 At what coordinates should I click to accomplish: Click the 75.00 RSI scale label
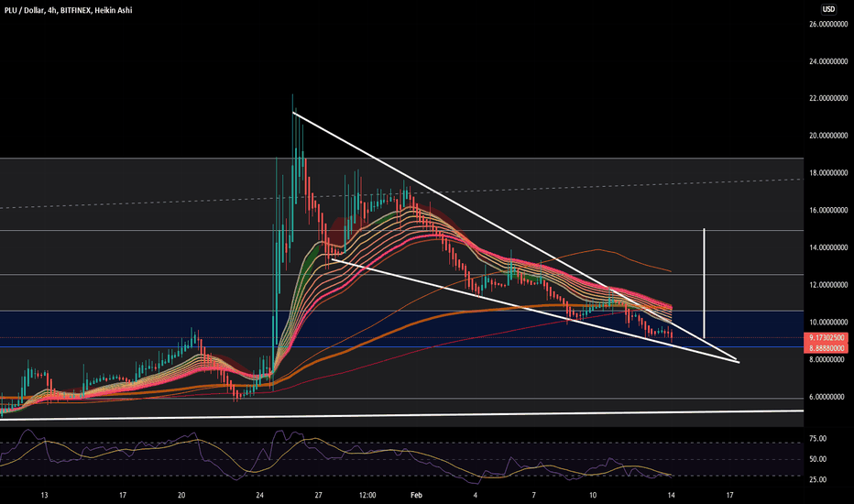[x=817, y=439]
